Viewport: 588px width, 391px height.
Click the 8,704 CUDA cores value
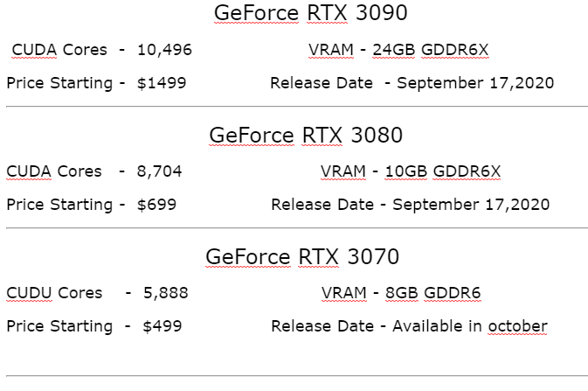coord(159,171)
